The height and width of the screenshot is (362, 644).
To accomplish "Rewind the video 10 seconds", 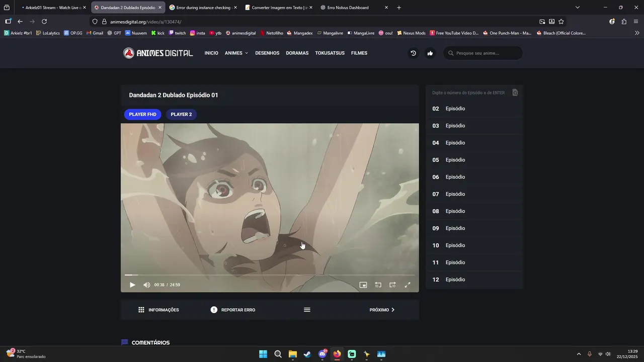I will (378, 285).
